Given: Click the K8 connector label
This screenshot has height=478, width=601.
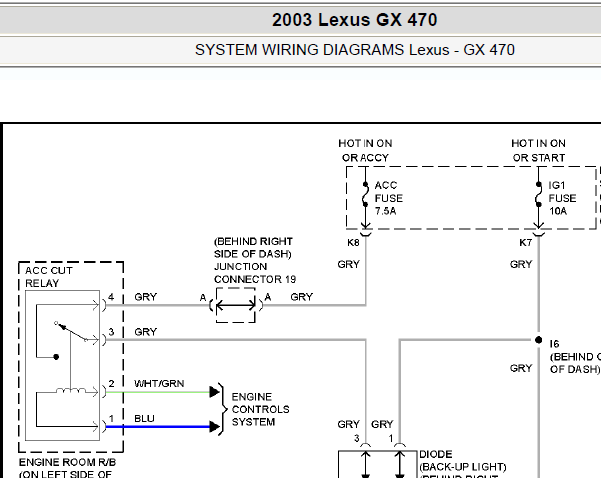Looking at the screenshot, I should point(353,243).
